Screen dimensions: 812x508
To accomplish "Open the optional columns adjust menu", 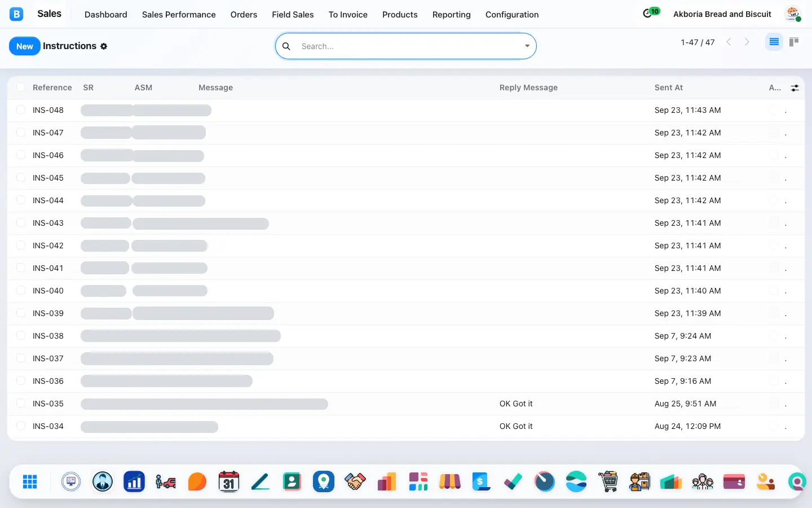I will 795,88.
